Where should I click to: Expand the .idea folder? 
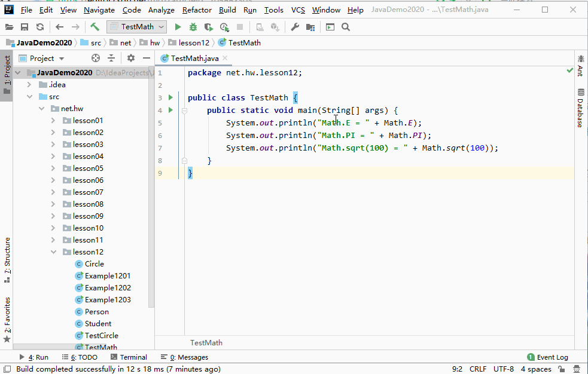pyautogui.click(x=29, y=85)
